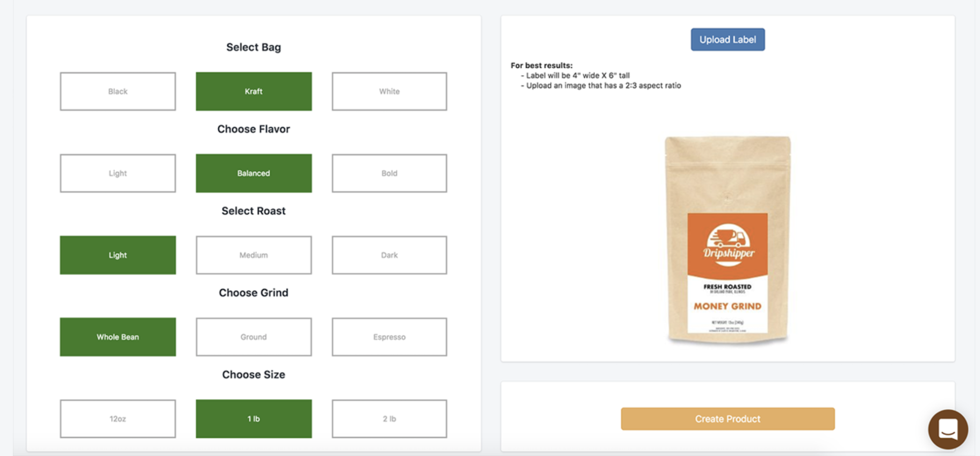The image size is (980, 456).
Task: Set roast to Dark
Action: point(389,255)
